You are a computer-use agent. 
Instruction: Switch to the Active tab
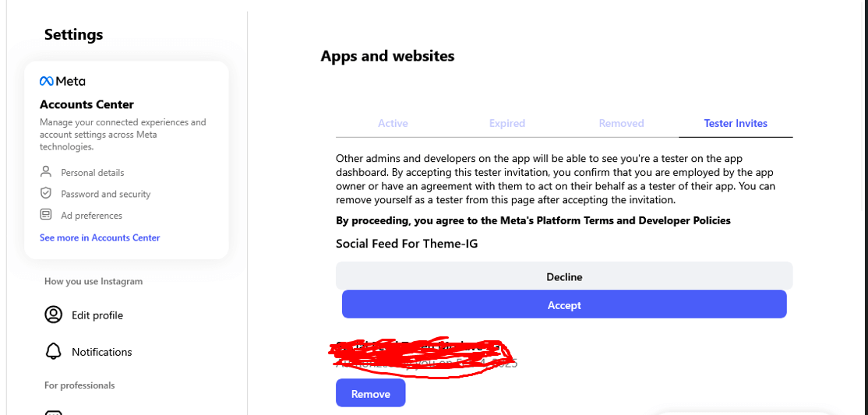click(393, 123)
